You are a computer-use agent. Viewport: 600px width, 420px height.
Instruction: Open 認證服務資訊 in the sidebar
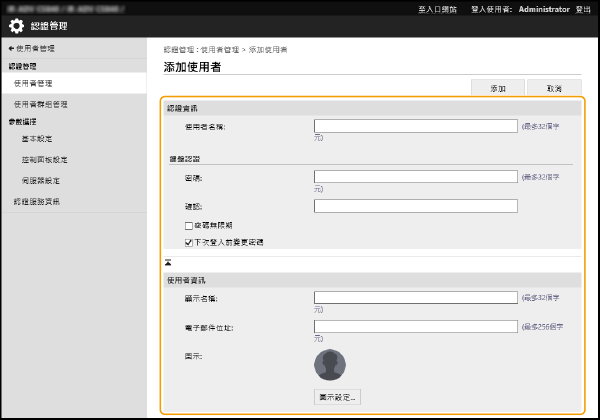[36, 201]
